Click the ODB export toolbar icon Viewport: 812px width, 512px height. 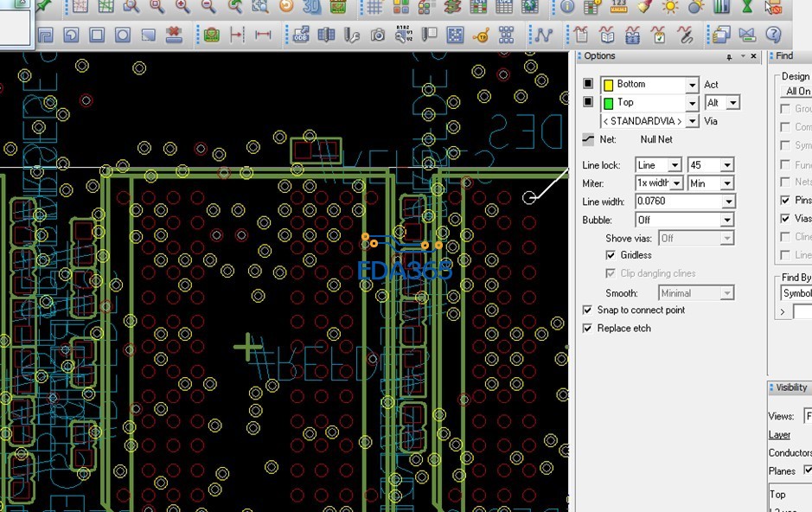[x=301, y=35]
